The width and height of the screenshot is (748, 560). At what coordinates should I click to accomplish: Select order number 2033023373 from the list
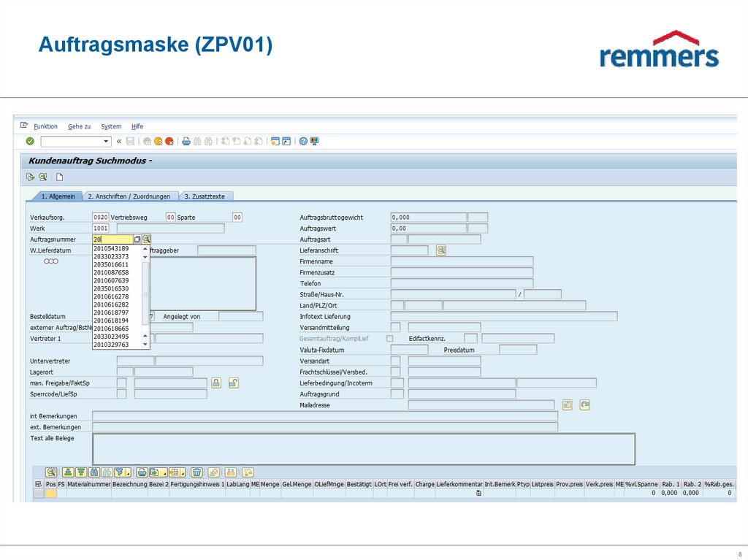click(111, 256)
